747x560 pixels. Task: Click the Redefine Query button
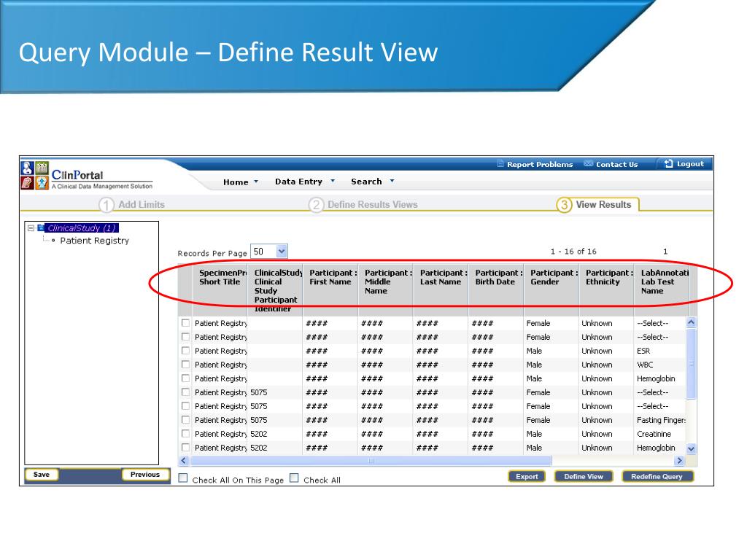coord(657,476)
